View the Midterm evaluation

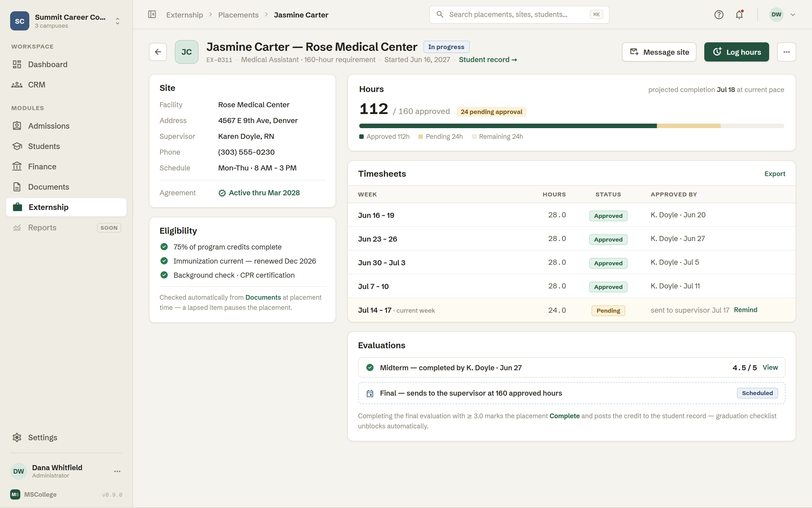click(770, 367)
